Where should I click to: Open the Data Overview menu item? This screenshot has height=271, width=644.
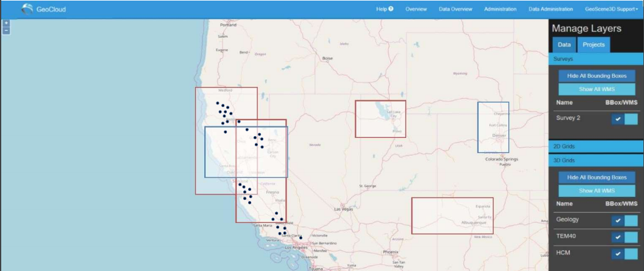(x=455, y=9)
